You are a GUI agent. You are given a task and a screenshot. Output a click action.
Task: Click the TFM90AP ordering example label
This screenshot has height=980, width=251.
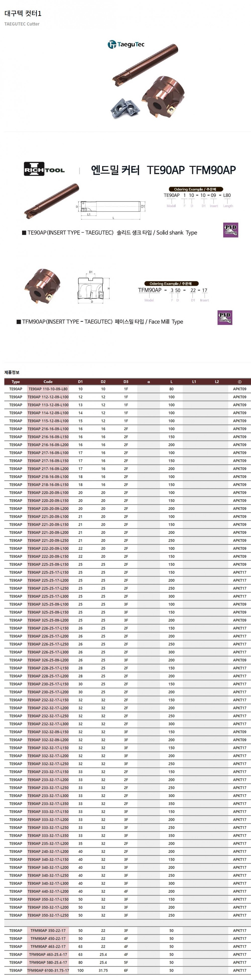pyautogui.click(x=170, y=284)
